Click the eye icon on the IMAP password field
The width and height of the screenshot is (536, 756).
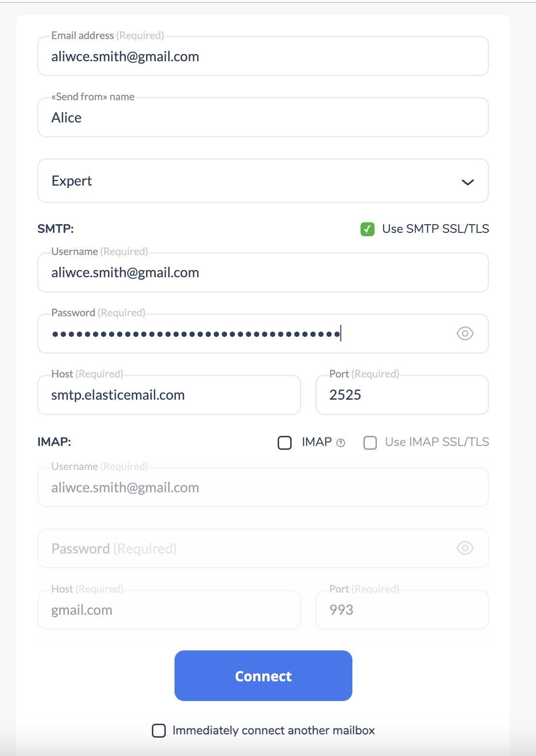click(x=464, y=548)
